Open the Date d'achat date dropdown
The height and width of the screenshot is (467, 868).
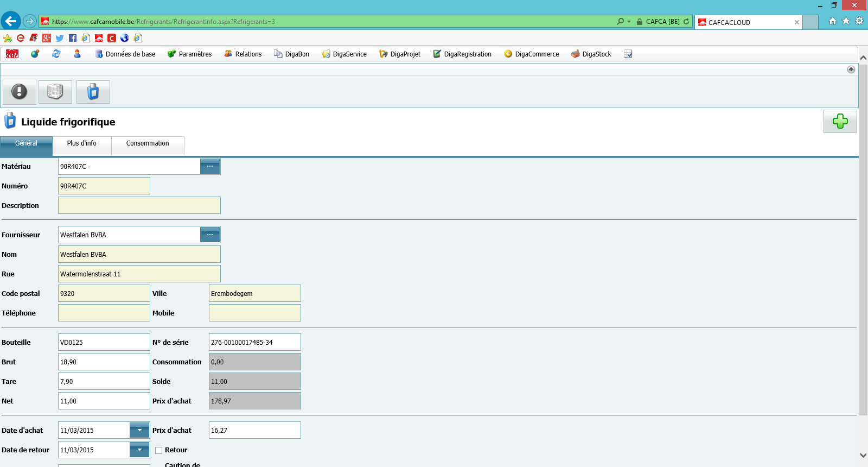pos(139,430)
